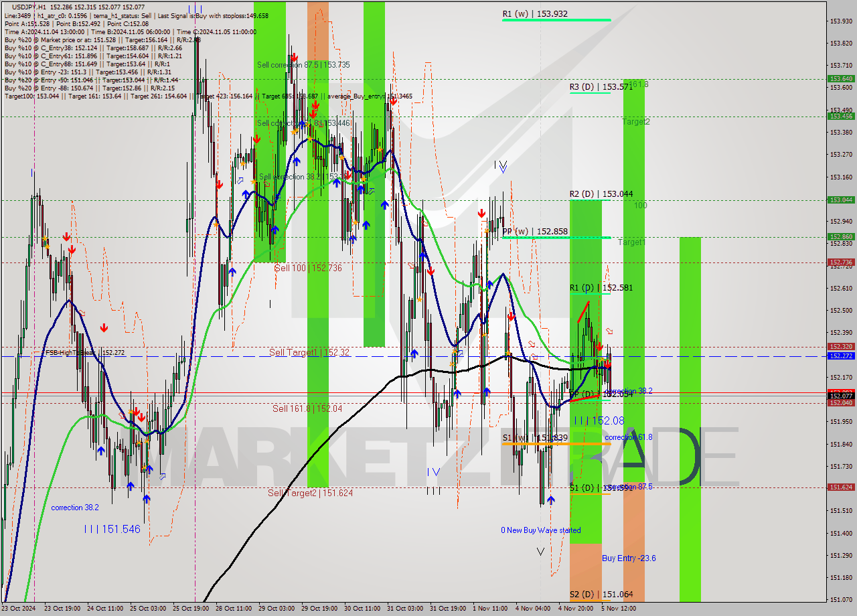The image size is (857, 616).
Task: Click the correction 61.8 label
Action: pyautogui.click(x=628, y=437)
